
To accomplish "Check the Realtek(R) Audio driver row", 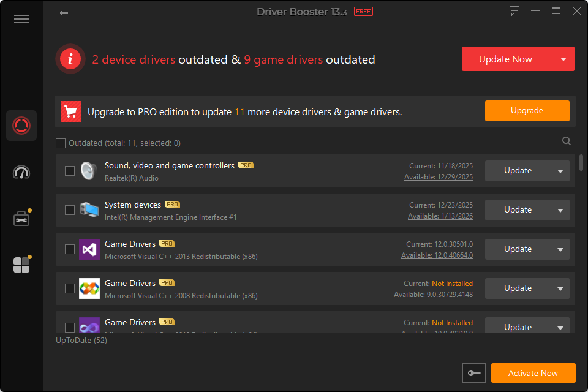I will tap(70, 171).
